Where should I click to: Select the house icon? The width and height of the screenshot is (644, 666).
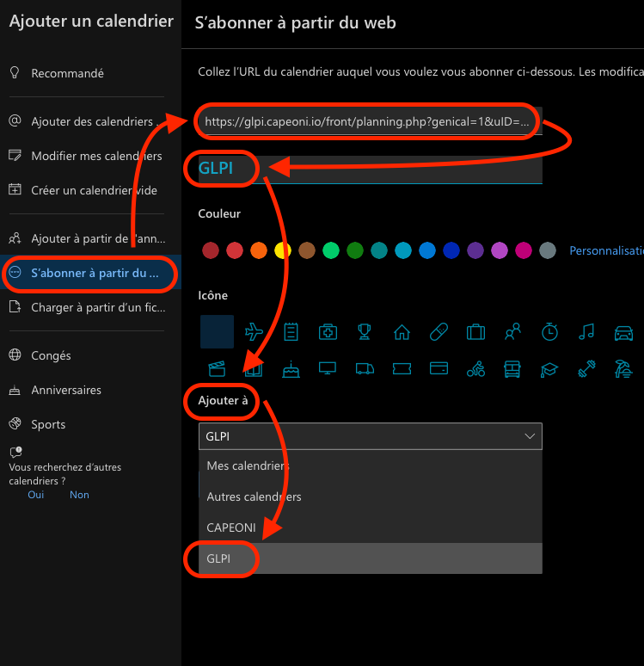point(402,332)
